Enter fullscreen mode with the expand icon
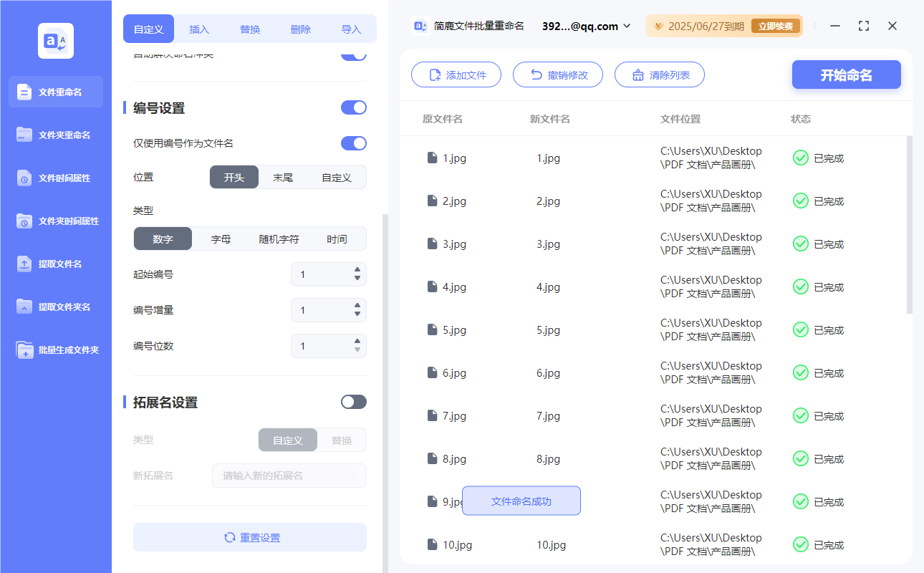This screenshot has height=573, width=924. (x=863, y=26)
